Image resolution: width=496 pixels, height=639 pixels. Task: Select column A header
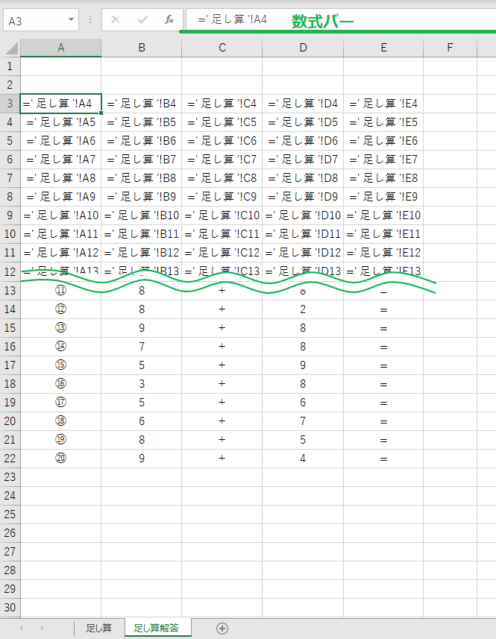click(61, 48)
